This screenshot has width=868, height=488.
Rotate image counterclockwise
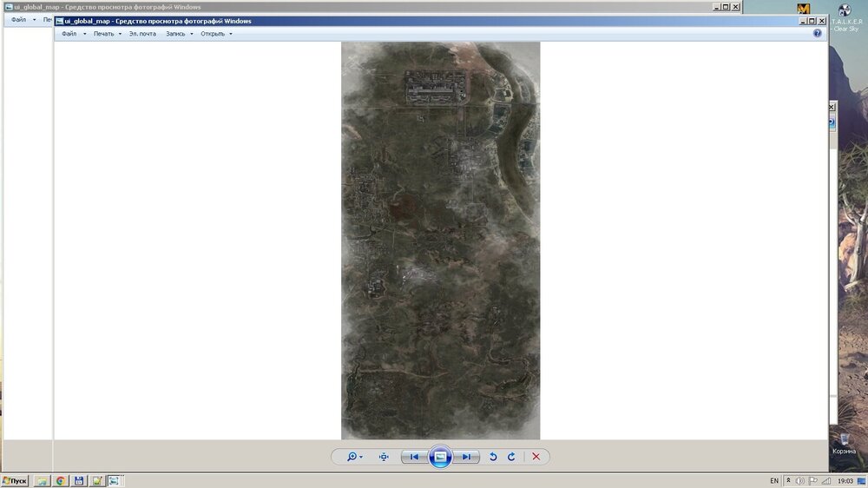coord(493,457)
